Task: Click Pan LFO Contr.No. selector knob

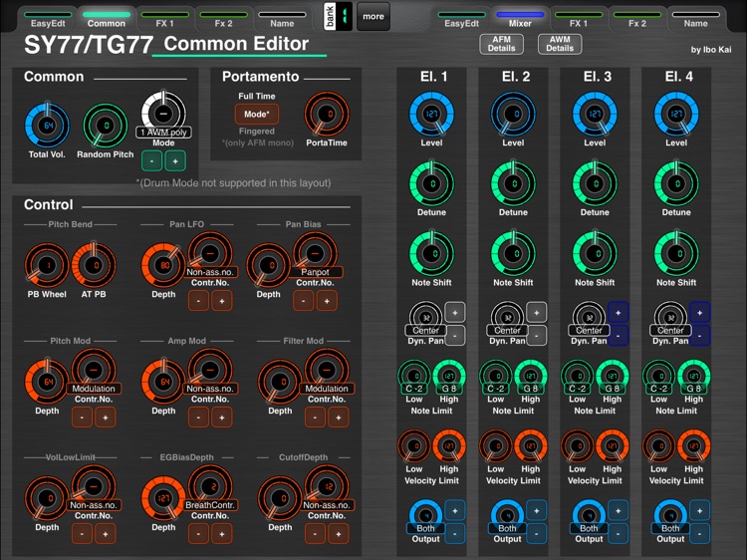Action: click(210, 254)
